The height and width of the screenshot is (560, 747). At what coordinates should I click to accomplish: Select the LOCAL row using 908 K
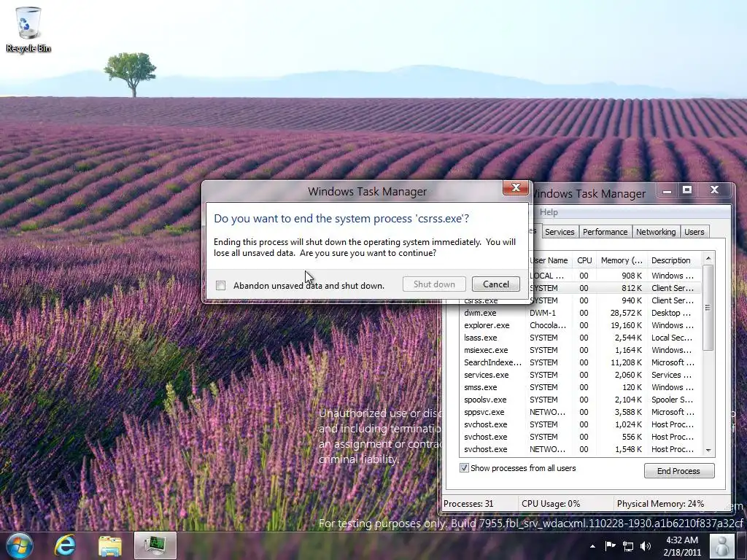click(x=616, y=276)
